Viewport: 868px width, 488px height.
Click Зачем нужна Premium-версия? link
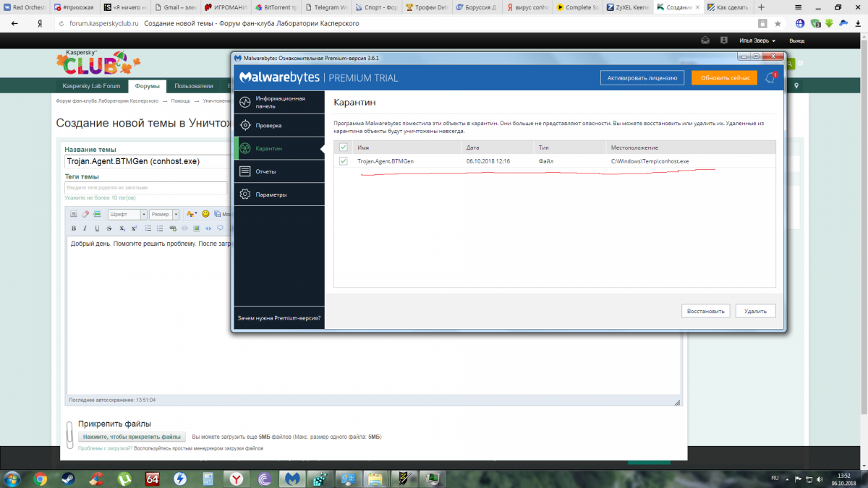[x=279, y=317]
